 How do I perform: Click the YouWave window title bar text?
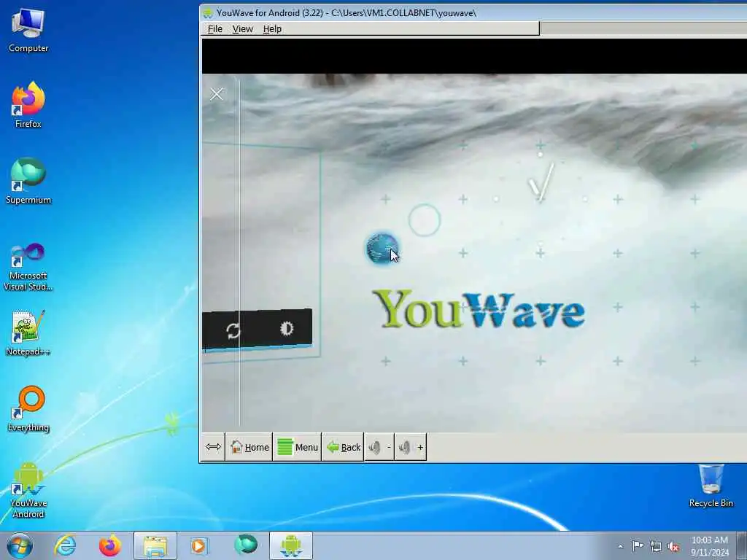[x=347, y=13]
